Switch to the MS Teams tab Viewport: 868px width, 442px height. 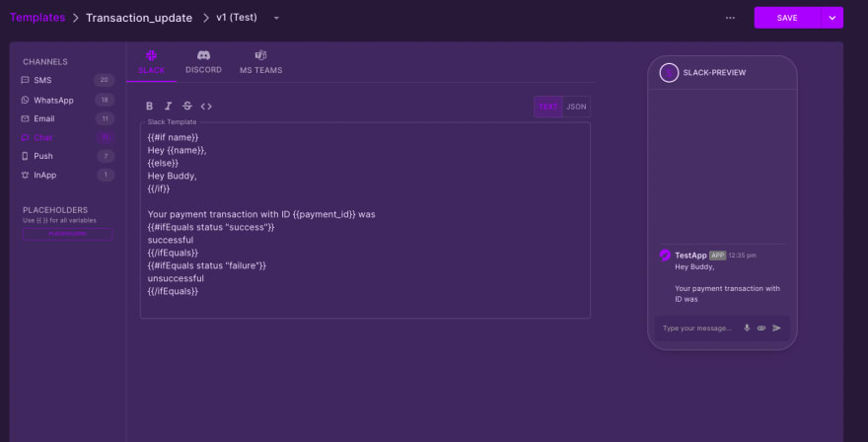[x=260, y=62]
